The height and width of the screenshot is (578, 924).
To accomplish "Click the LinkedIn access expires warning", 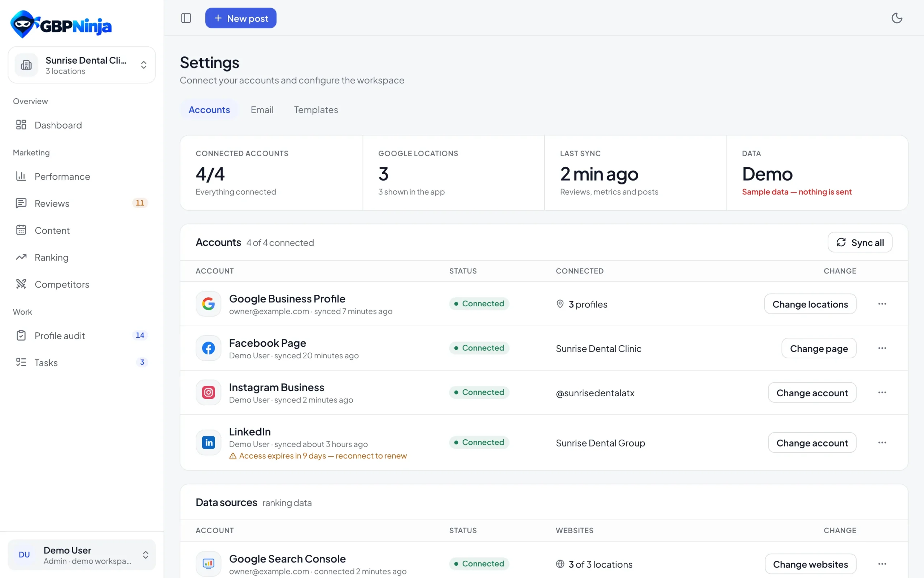I will click(318, 456).
